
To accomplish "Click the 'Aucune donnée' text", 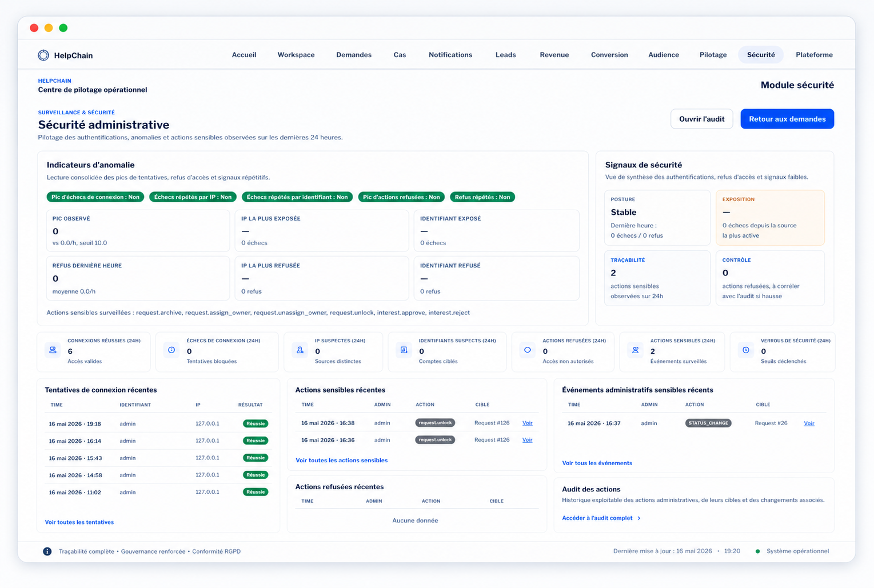I will [415, 521].
